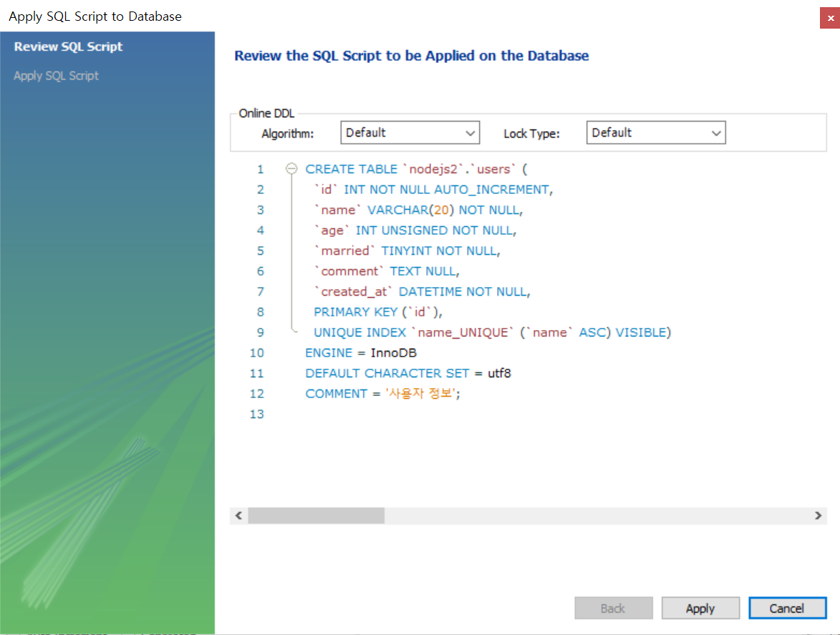Click the Algorithm: label
This screenshot has height=635, width=840.
[288, 133]
